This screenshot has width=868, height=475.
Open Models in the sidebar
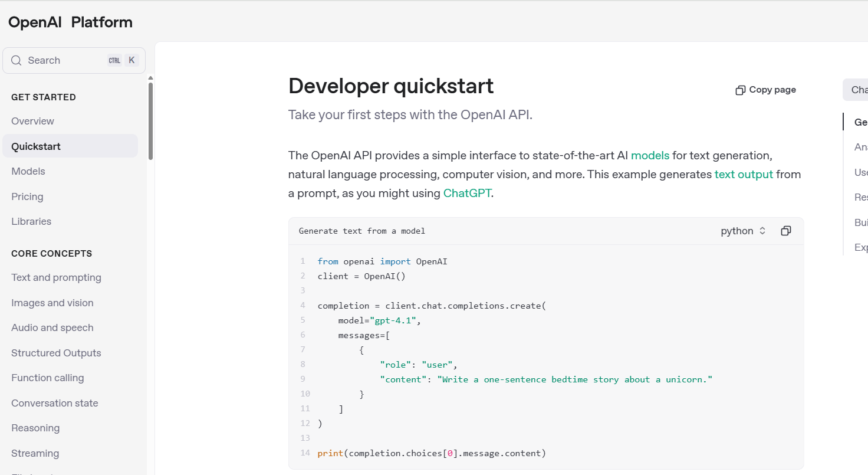pos(28,171)
